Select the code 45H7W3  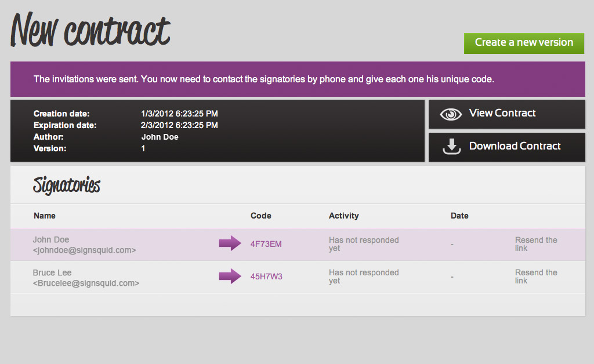pyautogui.click(x=266, y=276)
